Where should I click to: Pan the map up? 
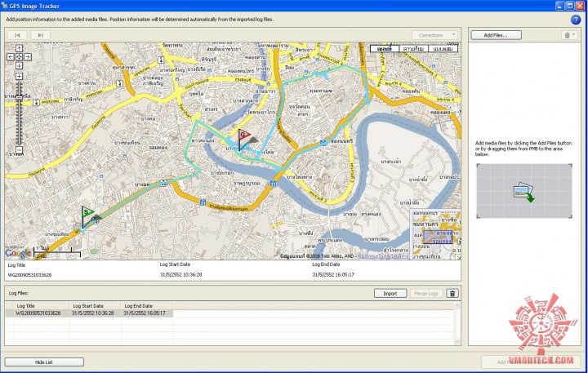19,48
